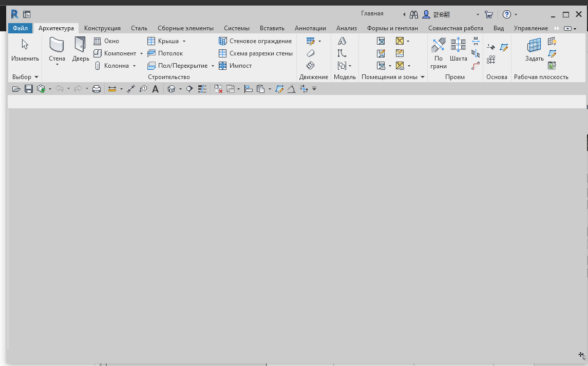Toggle Thin Lines in quick access toolbar
588x366 pixels.
click(x=202, y=89)
